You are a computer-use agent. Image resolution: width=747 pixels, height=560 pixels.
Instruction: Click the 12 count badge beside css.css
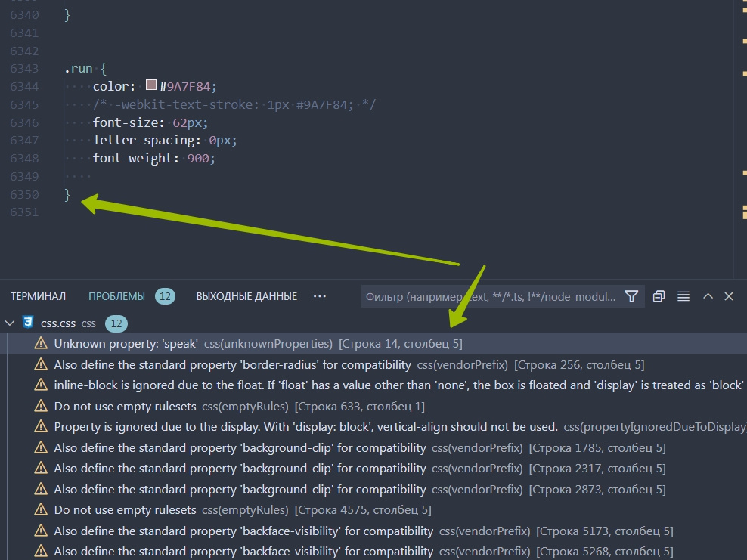click(x=116, y=323)
